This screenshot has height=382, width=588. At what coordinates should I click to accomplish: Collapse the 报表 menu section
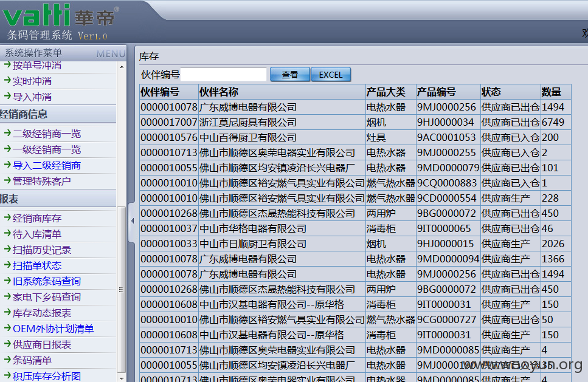(x=58, y=199)
